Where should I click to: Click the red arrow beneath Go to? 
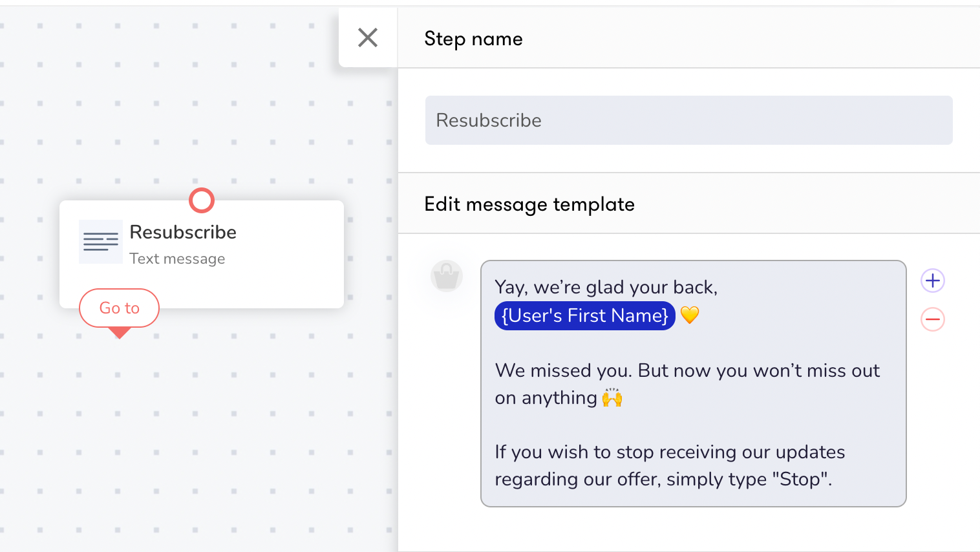click(120, 333)
